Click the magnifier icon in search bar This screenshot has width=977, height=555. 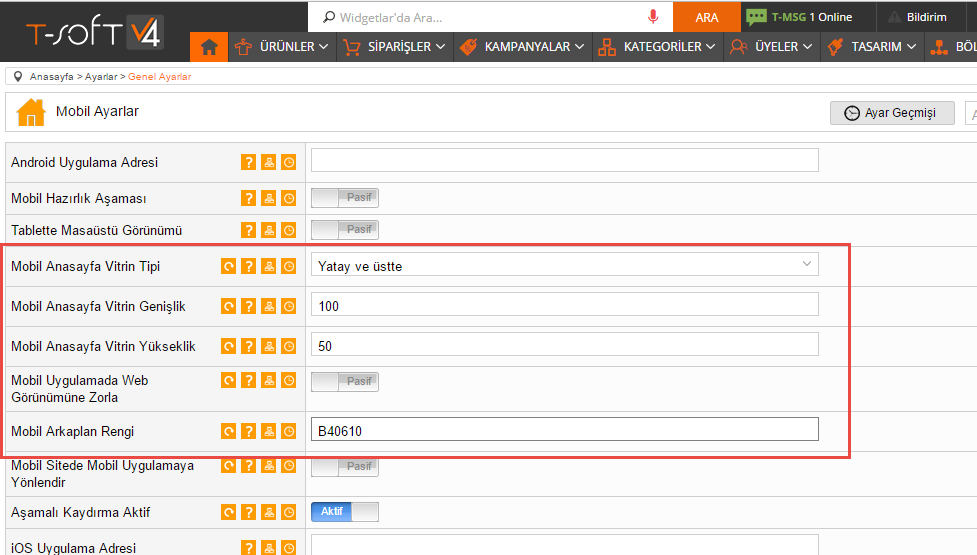coord(329,17)
